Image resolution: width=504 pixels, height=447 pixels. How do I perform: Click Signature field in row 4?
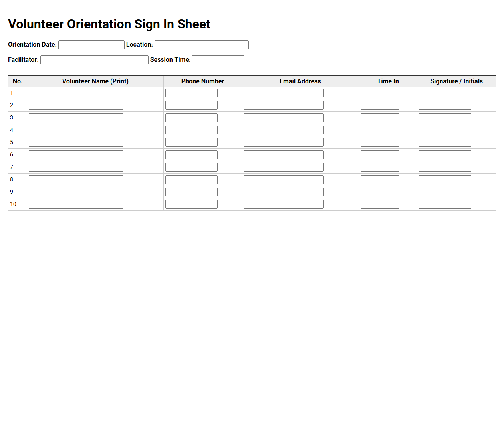point(445,130)
